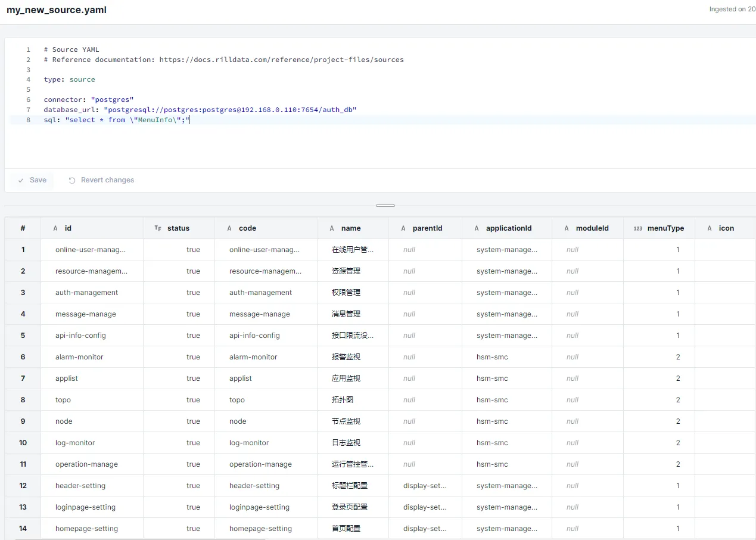Click the type: source line

click(69, 79)
